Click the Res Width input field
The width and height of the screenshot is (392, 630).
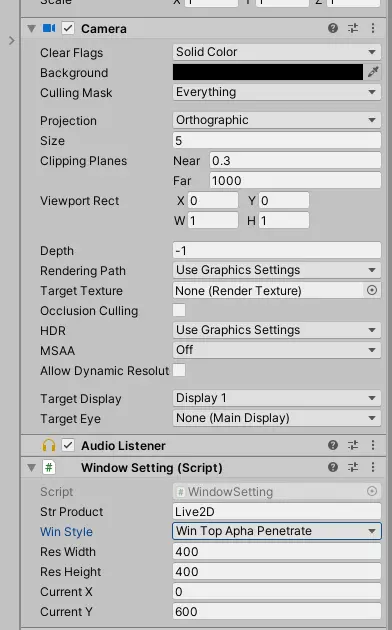tap(277, 552)
